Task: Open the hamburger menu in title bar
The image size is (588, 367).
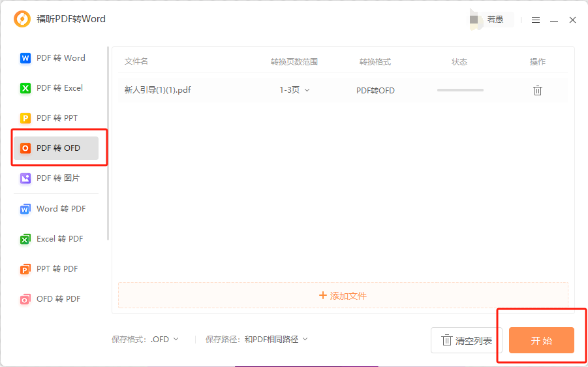Action: pyautogui.click(x=536, y=20)
